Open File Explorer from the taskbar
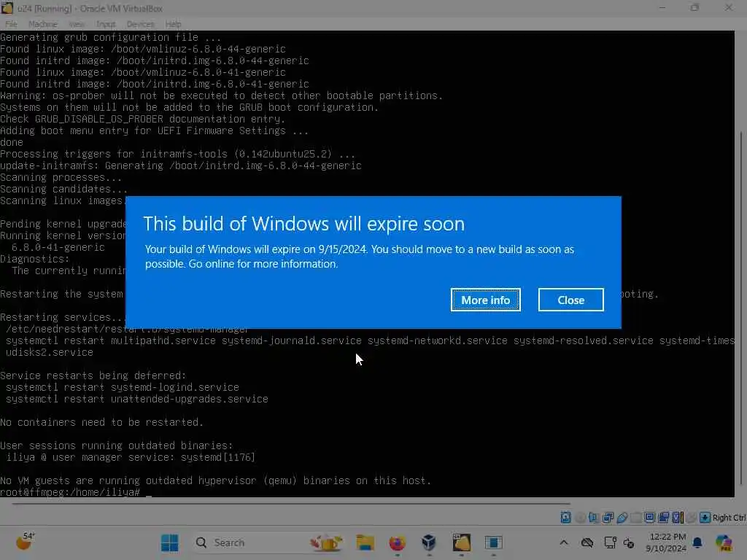Viewport: 747px width, 560px height. pyautogui.click(x=365, y=542)
